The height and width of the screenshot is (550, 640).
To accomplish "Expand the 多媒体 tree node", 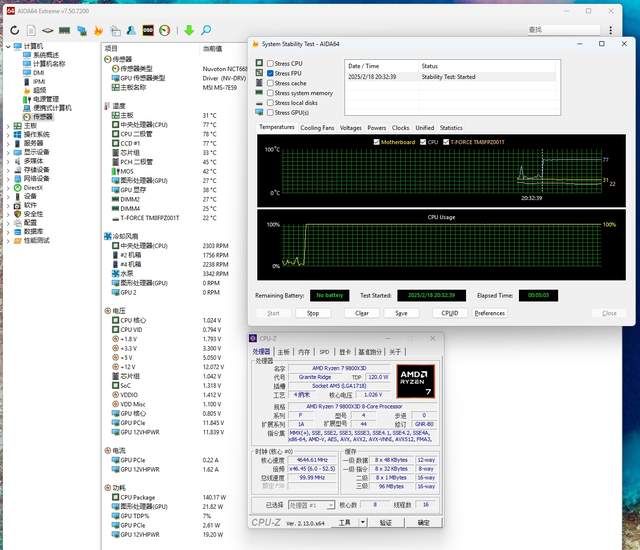I will [x=8, y=161].
